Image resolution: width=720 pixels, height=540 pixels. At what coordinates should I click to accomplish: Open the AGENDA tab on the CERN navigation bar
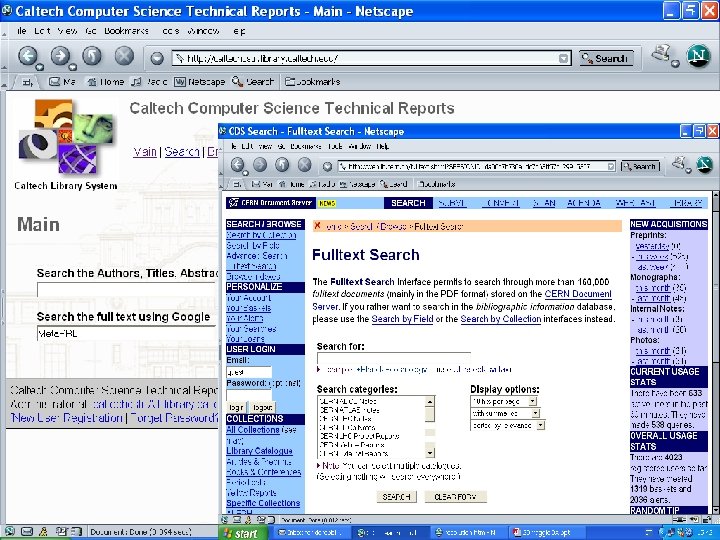pos(584,203)
